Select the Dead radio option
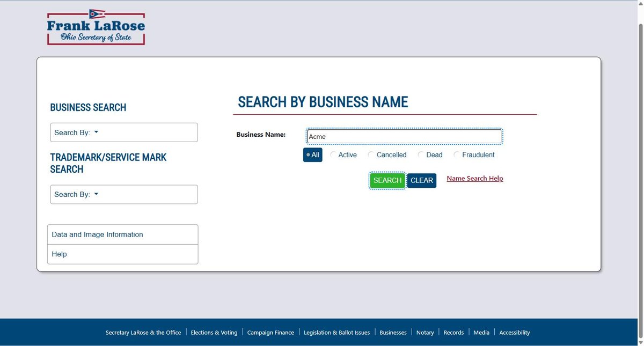The height and width of the screenshot is (346, 644). click(430, 155)
